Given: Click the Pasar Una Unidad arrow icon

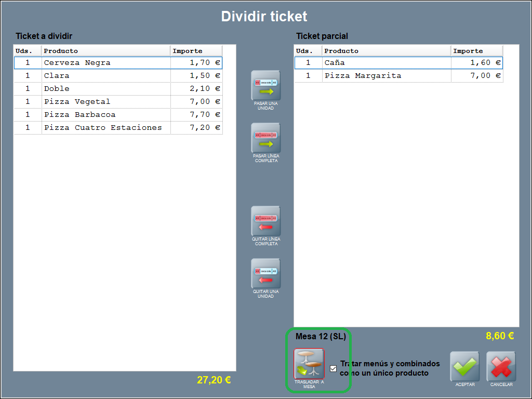Looking at the screenshot, I should tap(265, 86).
